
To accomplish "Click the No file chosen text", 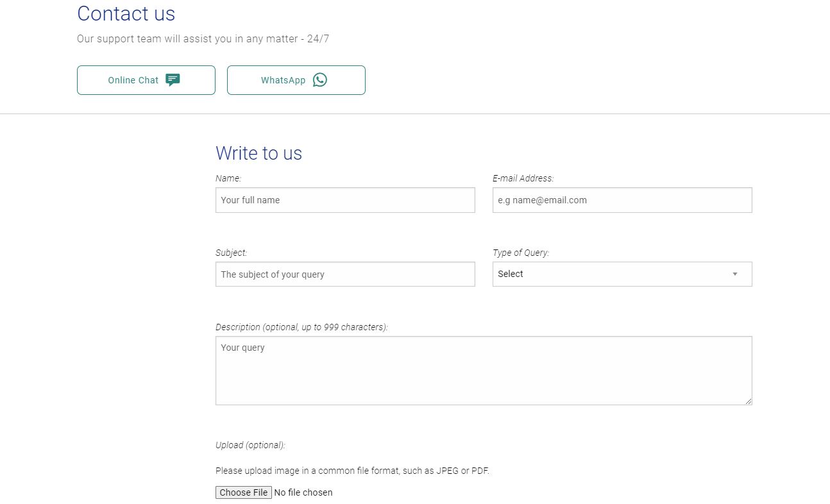I will click(x=303, y=492).
